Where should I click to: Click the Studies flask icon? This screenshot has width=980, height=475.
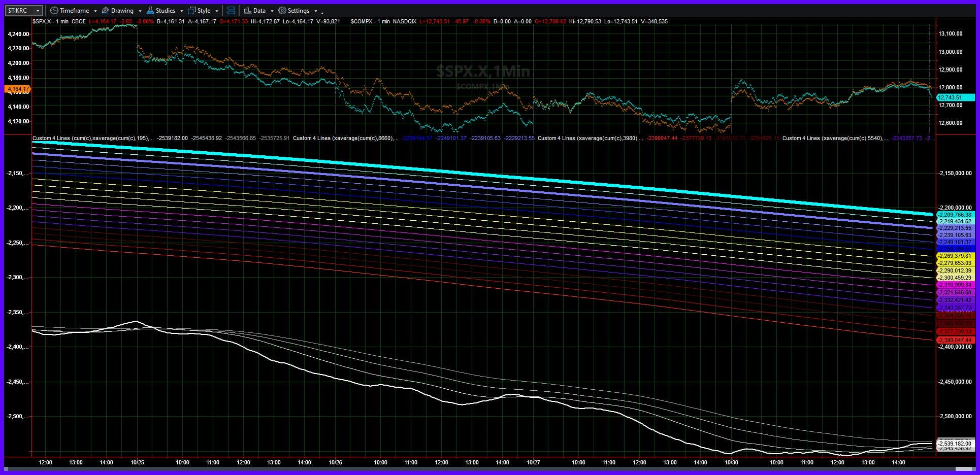pyautogui.click(x=150, y=10)
